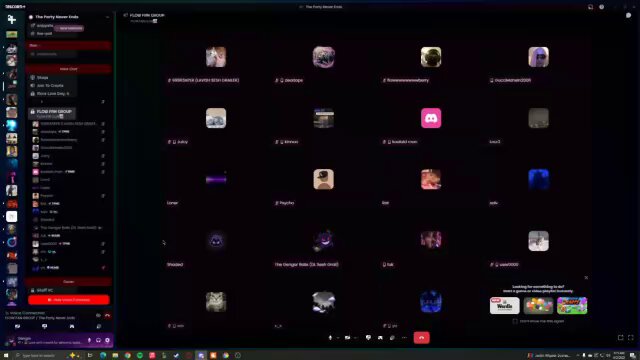Select the pink Discord-logo avatar tile
This screenshot has width=640, height=360.
click(x=431, y=118)
